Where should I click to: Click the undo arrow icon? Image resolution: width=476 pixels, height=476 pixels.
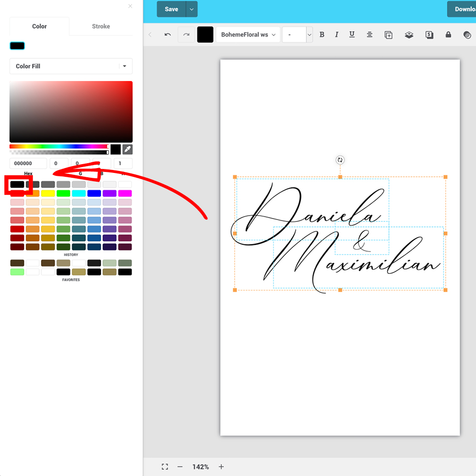pos(168,35)
